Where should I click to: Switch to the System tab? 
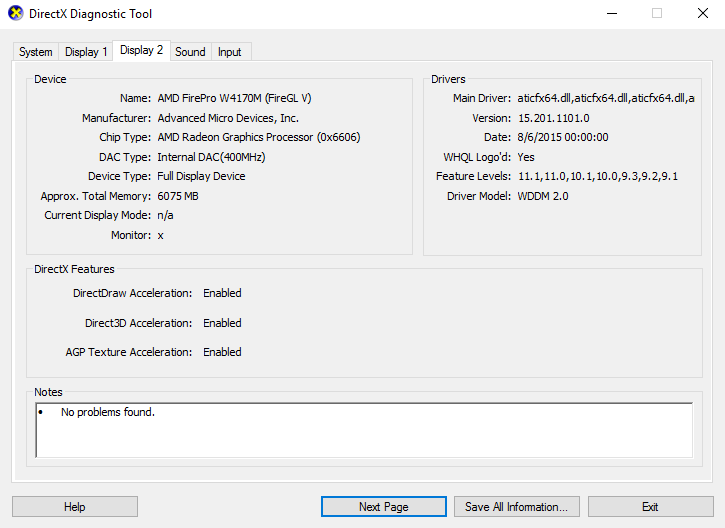(36, 52)
